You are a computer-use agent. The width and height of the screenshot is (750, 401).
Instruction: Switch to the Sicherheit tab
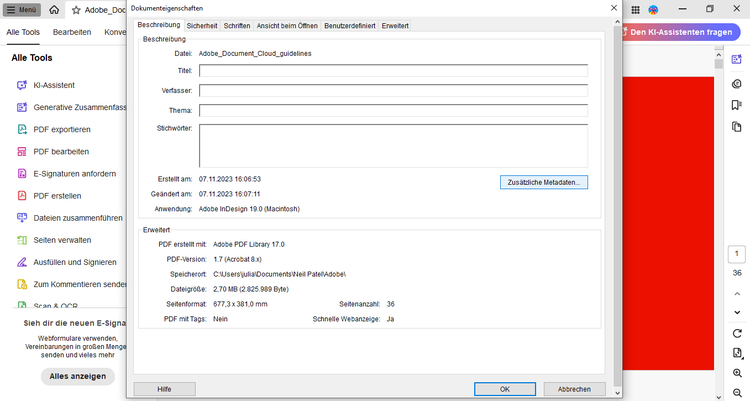(202, 26)
